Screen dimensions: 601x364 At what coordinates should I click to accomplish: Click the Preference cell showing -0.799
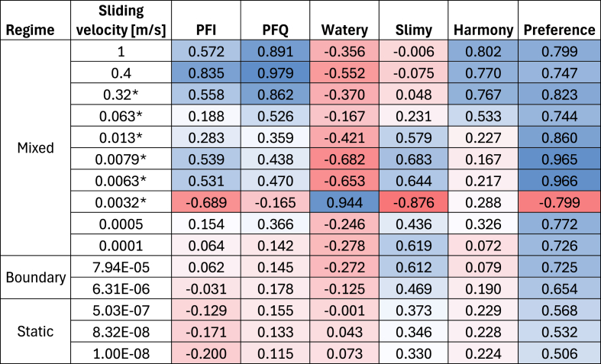[559, 202]
